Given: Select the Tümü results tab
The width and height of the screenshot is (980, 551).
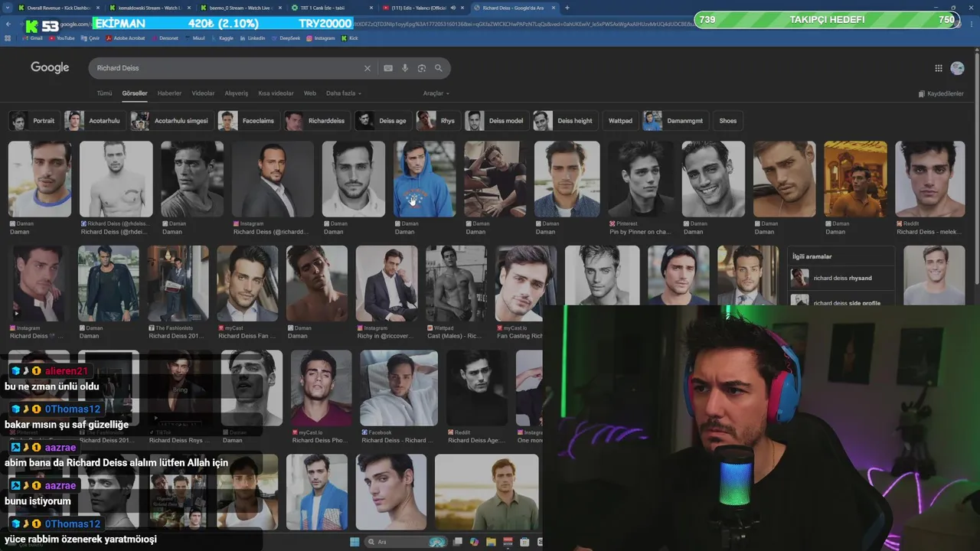Looking at the screenshot, I should pyautogui.click(x=104, y=93).
